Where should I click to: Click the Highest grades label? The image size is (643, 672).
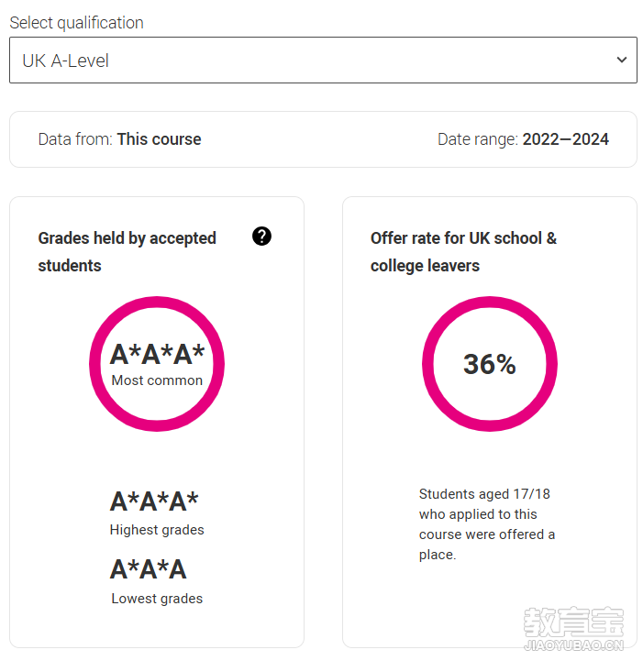[x=157, y=530]
